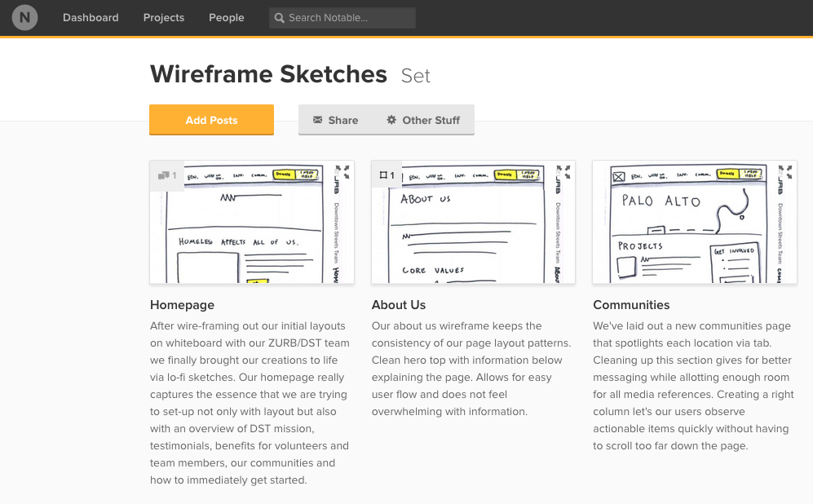Open the Other Stuff options
Image resolution: width=813 pixels, height=504 pixels.
(x=423, y=120)
